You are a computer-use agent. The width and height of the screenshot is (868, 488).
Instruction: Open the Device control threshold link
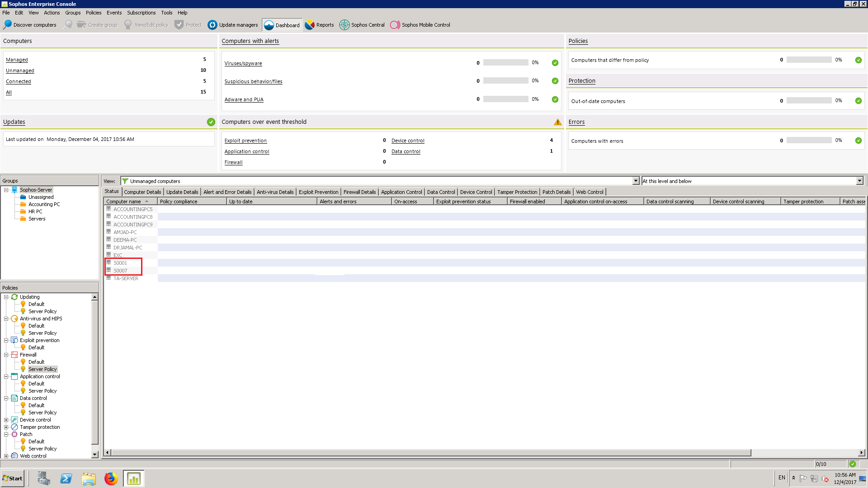tap(408, 141)
